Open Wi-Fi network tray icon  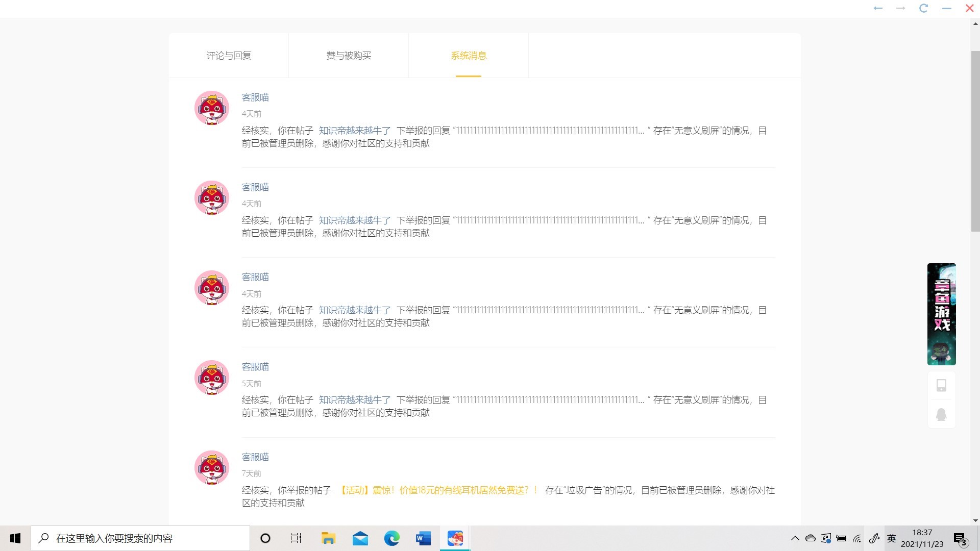tap(857, 538)
